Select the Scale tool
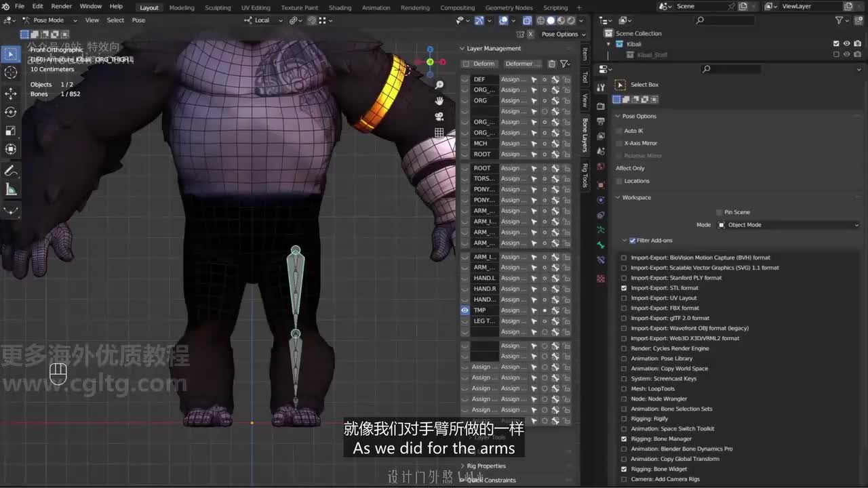Image resolution: width=868 pixels, height=488 pixels. pos(11,131)
